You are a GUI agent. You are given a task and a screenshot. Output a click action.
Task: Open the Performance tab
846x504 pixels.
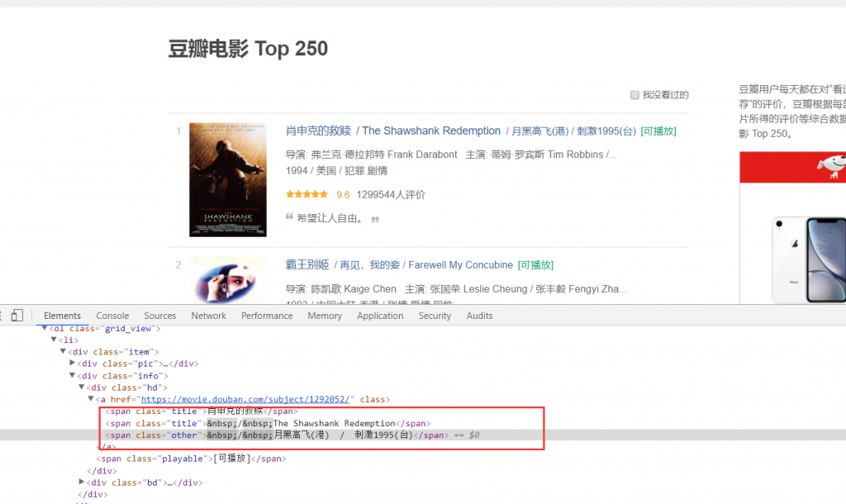[x=267, y=316]
